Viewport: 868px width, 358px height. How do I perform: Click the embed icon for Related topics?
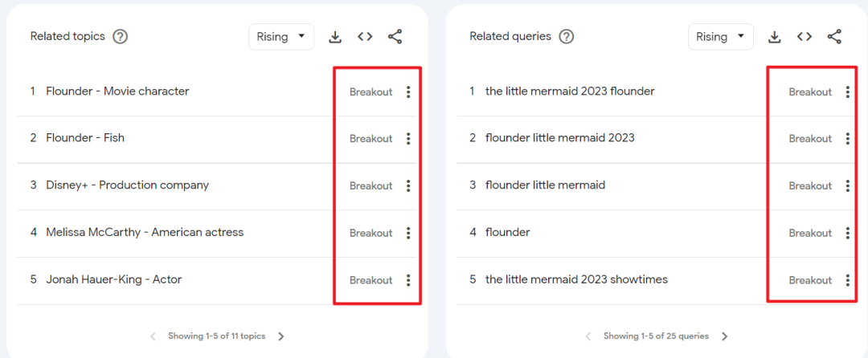(365, 37)
